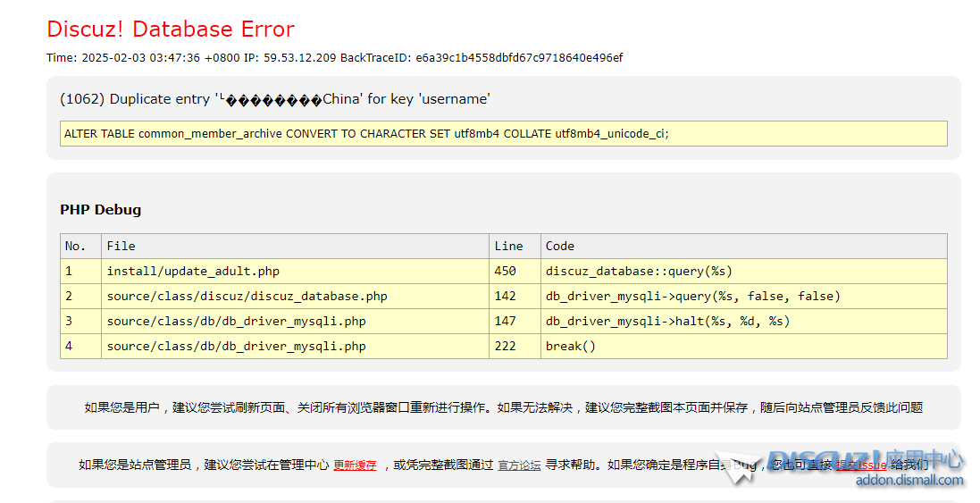Click the PHP Debug heading

tap(101, 209)
